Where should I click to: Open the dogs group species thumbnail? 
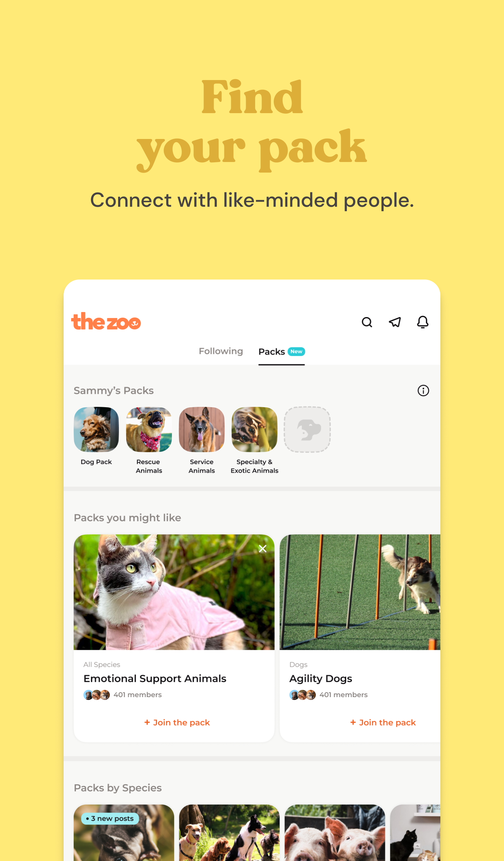(229, 833)
